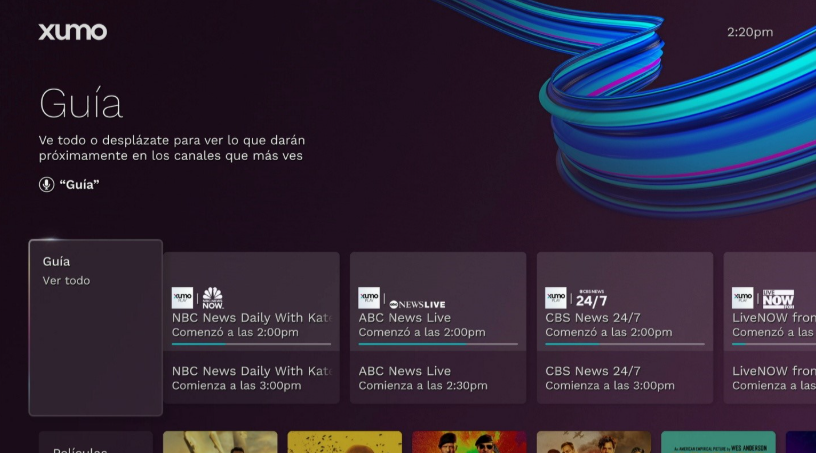Click the Xumo logo

72,32
